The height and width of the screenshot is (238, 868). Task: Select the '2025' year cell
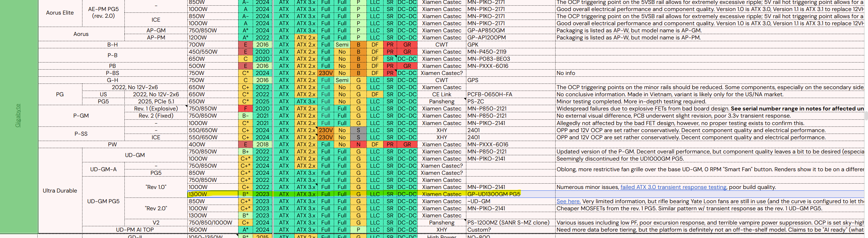pos(262,102)
